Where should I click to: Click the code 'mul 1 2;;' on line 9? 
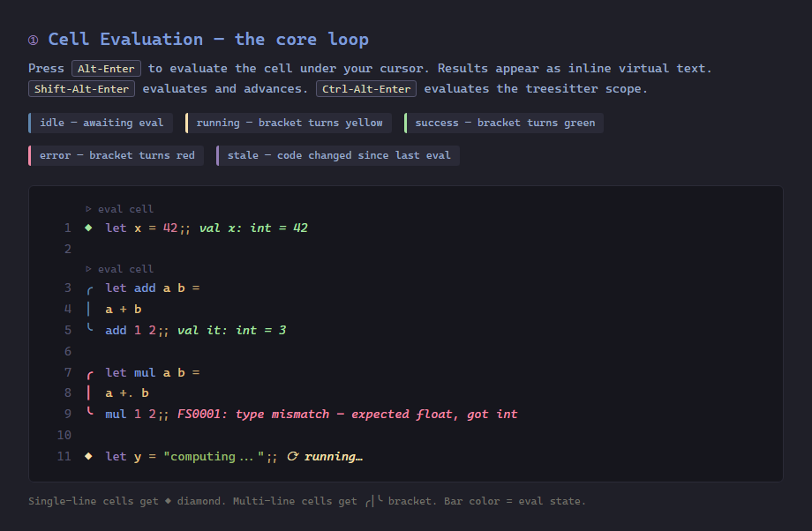137,414
